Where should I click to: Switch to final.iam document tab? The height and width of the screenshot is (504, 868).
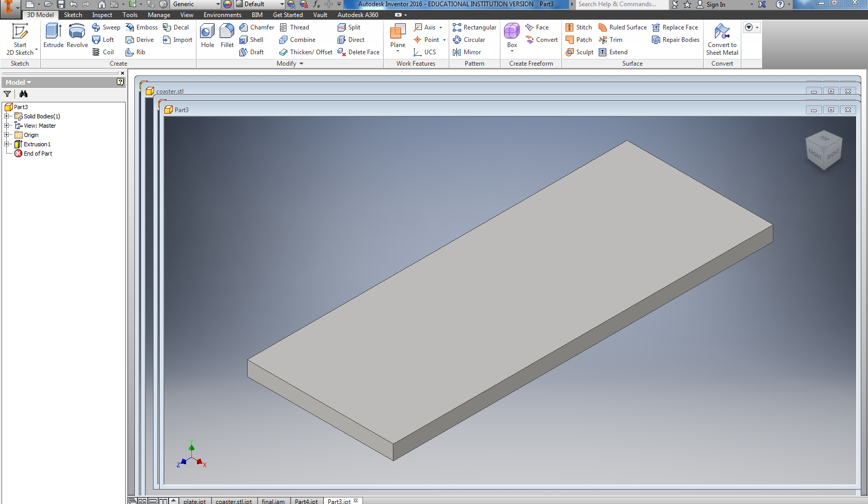click(273, 501)
